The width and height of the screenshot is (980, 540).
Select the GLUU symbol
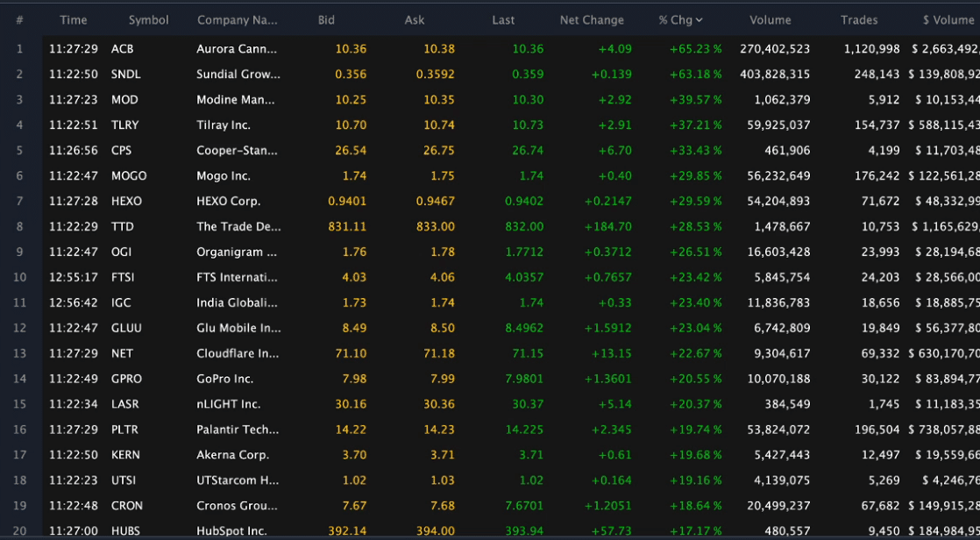point(126,328)
